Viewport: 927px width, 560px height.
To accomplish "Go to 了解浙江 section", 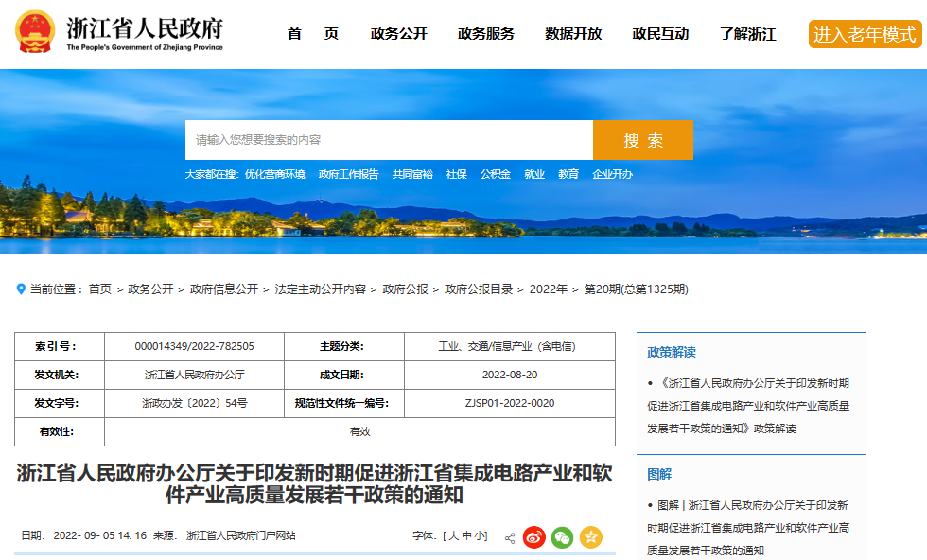I will (748, 34).
